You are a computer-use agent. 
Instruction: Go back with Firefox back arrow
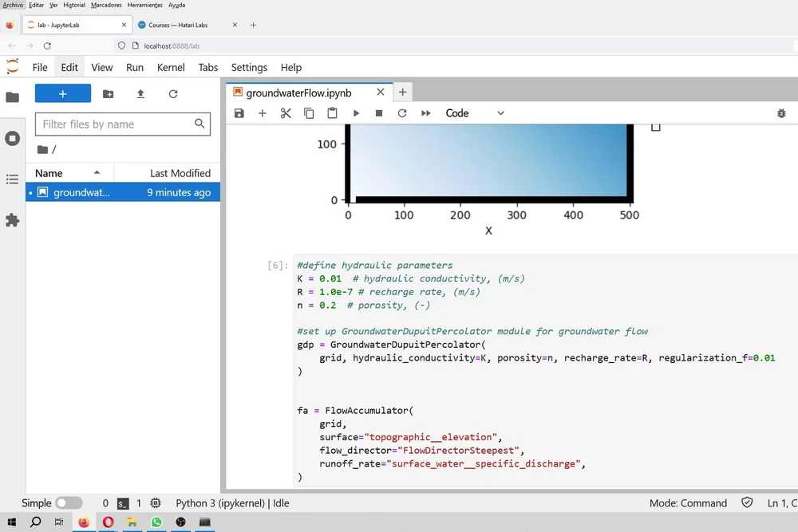[12, 45]
